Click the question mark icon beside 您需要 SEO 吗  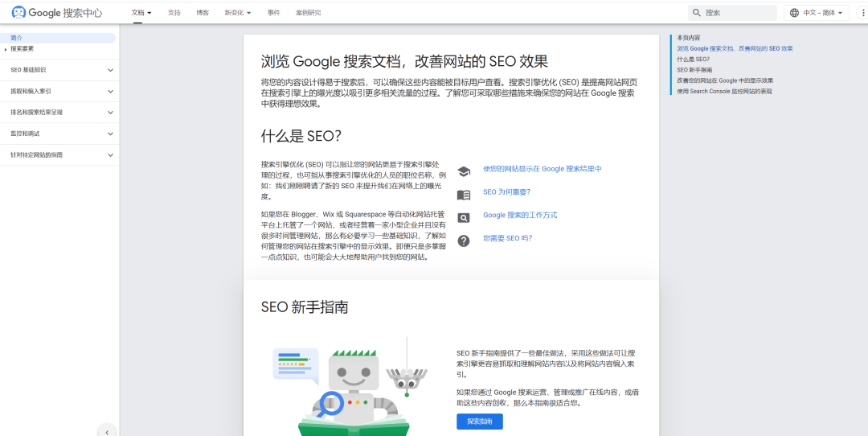pos(464,241)
